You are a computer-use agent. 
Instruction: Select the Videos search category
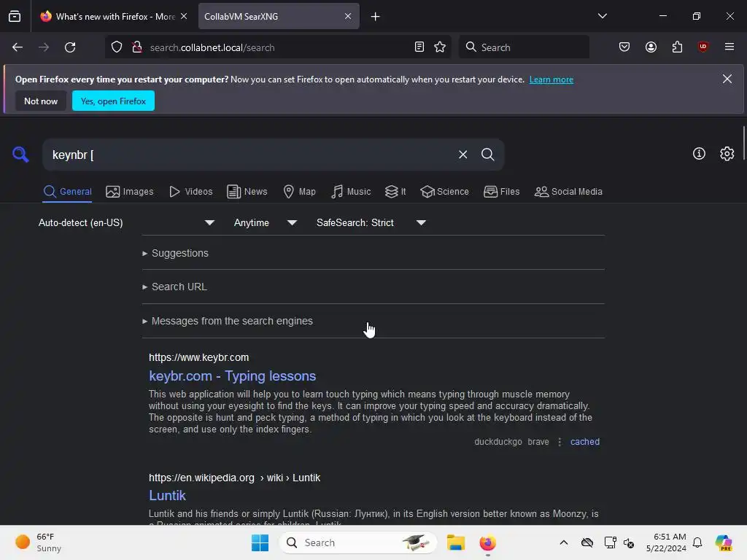191,192
